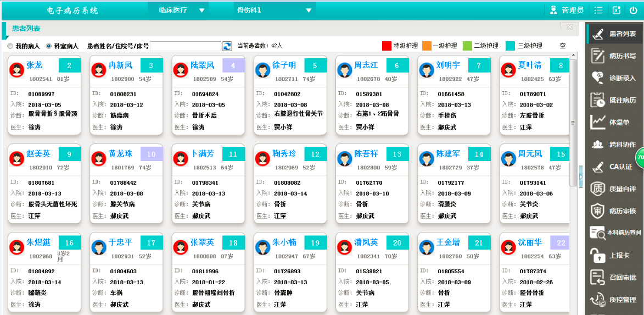Open 病历书写 (record writing) icon in sidebar
644x315 pixels.
(597, 56)
